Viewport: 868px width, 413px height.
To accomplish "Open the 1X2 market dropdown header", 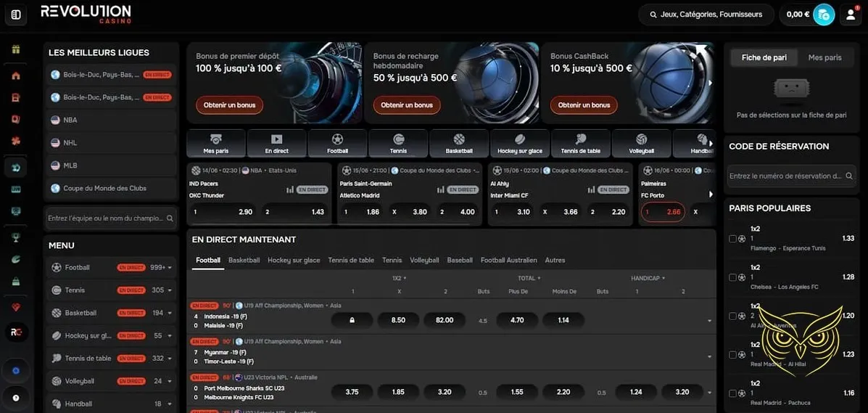I will (399, 278).
